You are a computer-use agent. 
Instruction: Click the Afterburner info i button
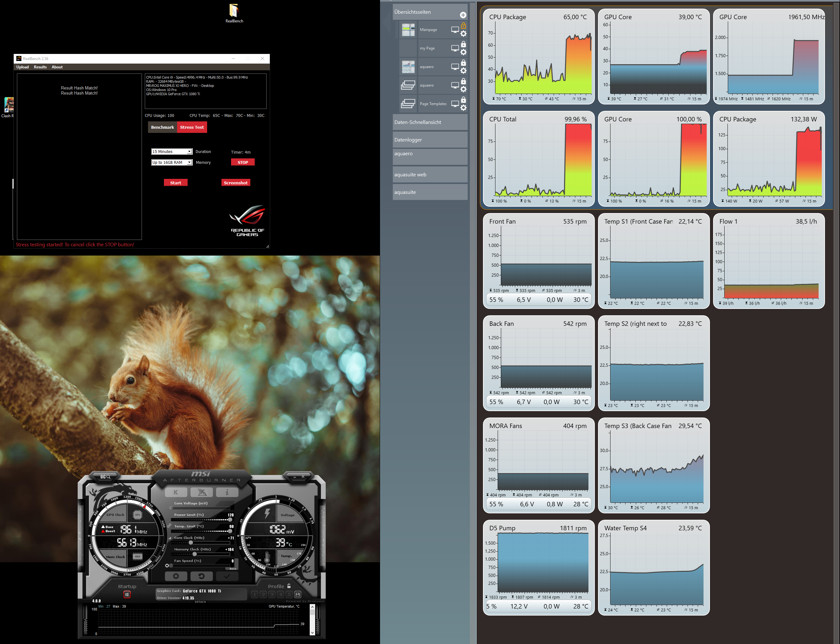(x=227, y=492)
